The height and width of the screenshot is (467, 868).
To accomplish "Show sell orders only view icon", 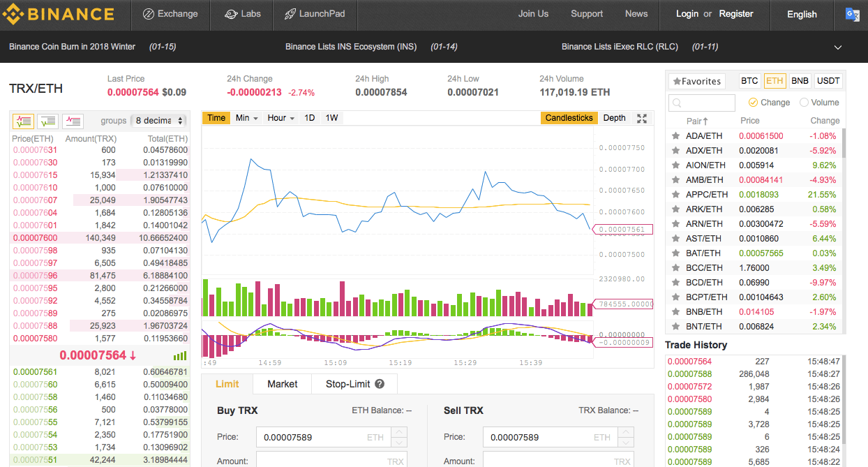I will (x=73, y=121).
